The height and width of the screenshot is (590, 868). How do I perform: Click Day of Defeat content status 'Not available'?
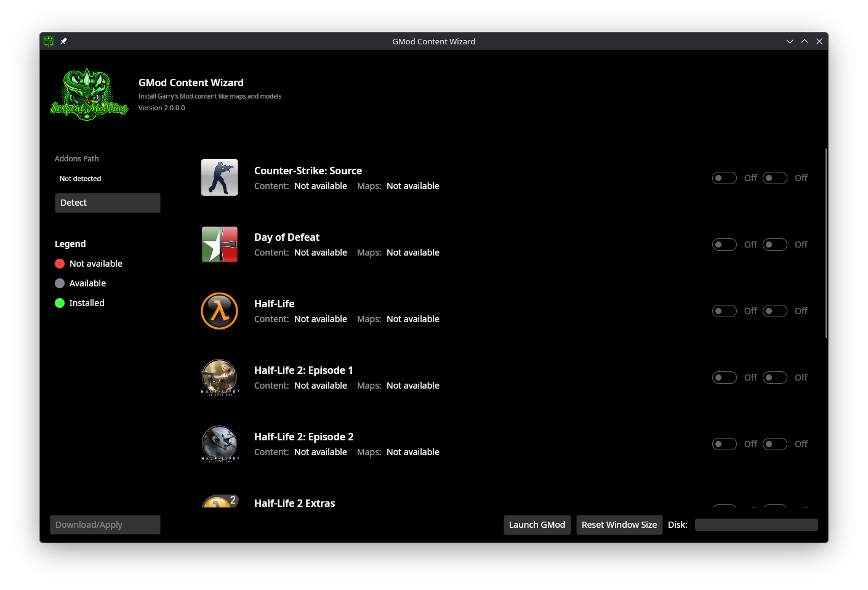pyautogui.click(x=321, y=253)
